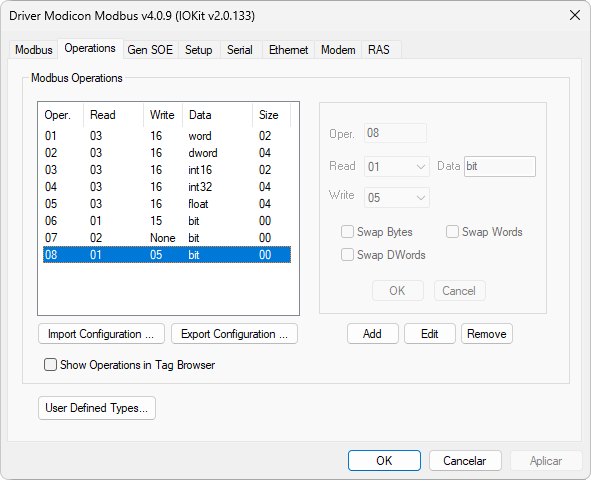Add a new Modbus operation
Image resolution: width=591 pixels, height=480 pixels.
tap(373, 334)
